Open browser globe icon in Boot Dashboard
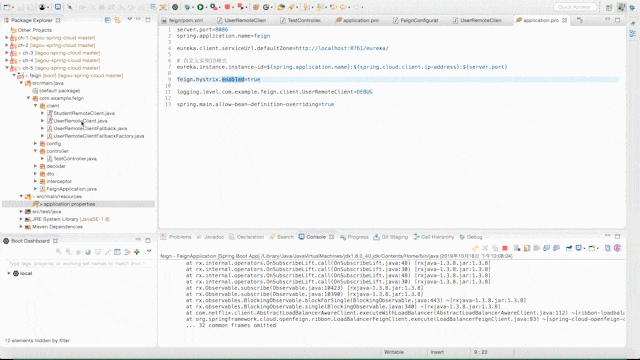This screenshot has height=360, width=640. [x=88, y=252]
